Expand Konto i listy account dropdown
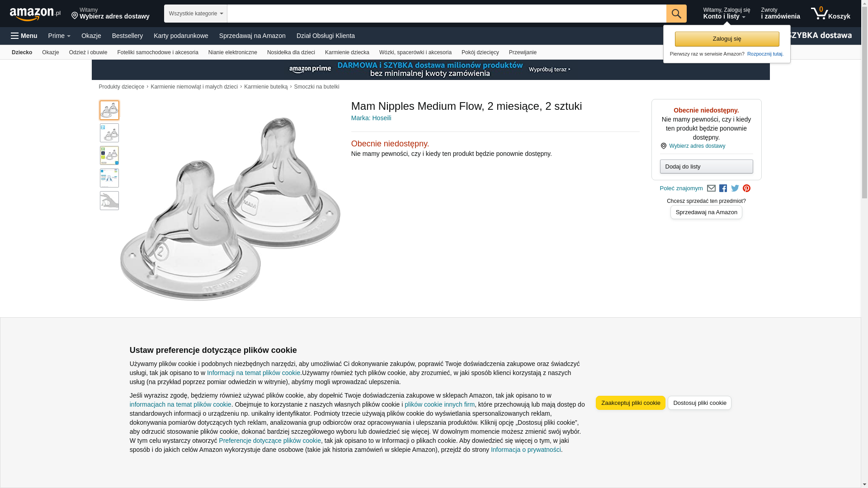This screenshot has height=488, width=868. (x=726, y=14)
